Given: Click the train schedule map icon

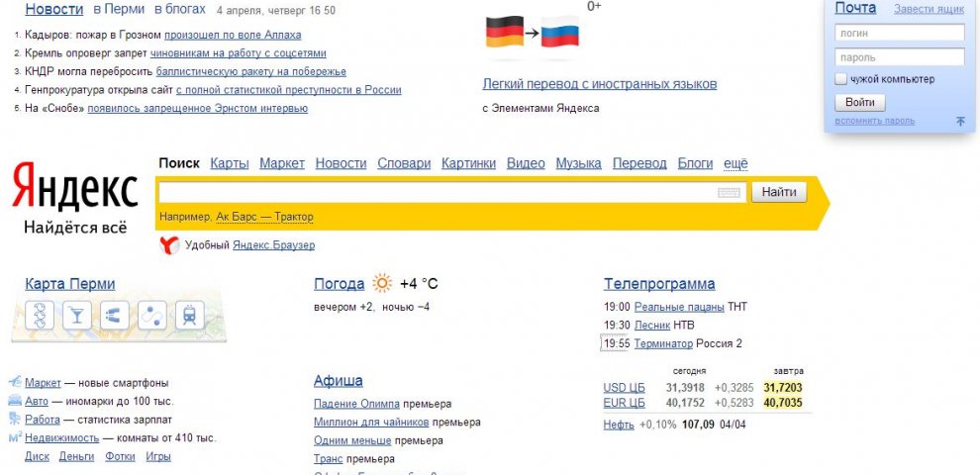Looking at the screenshot, I should click(x=189, y=315).
